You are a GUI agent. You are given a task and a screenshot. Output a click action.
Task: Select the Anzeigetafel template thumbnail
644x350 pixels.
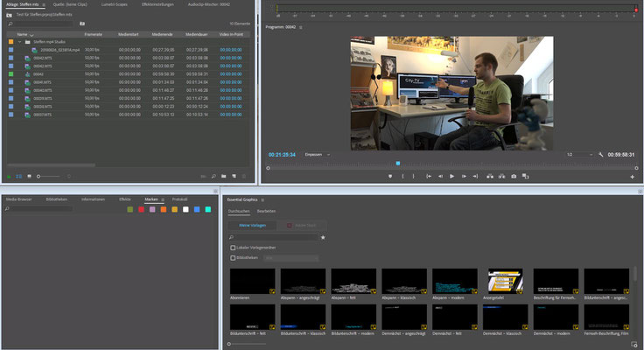(505, 281)
